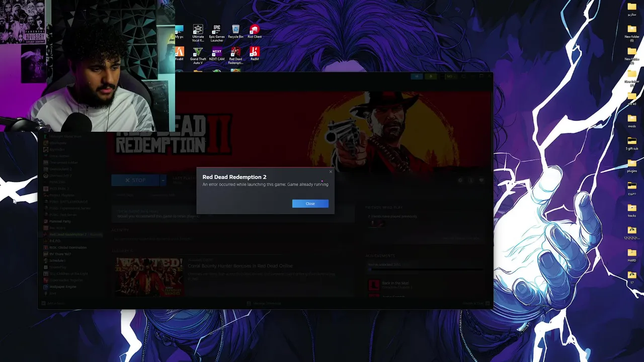This screenshot has height=362, width=644.
Task: Click the Close button in error dialog
Action: point(310,204)
